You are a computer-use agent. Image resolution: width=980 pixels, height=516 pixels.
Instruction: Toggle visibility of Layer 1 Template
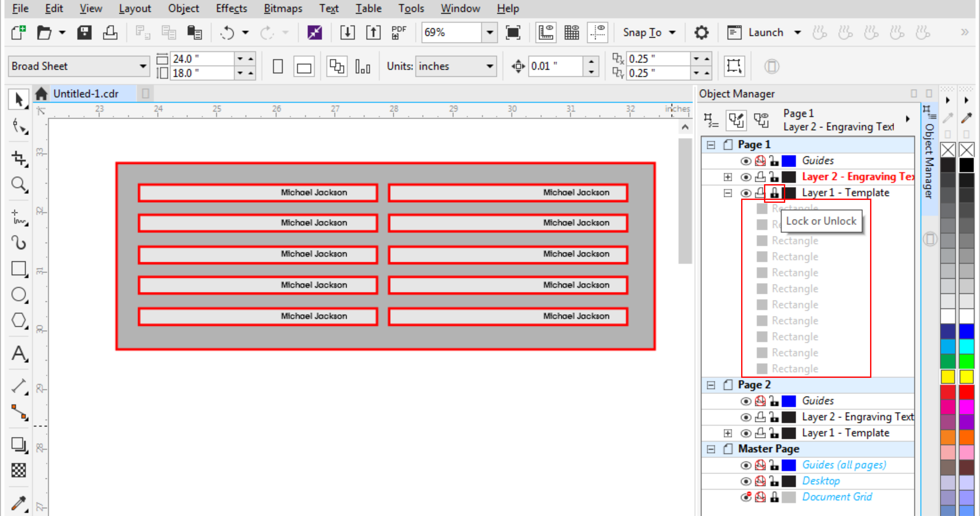744,193
